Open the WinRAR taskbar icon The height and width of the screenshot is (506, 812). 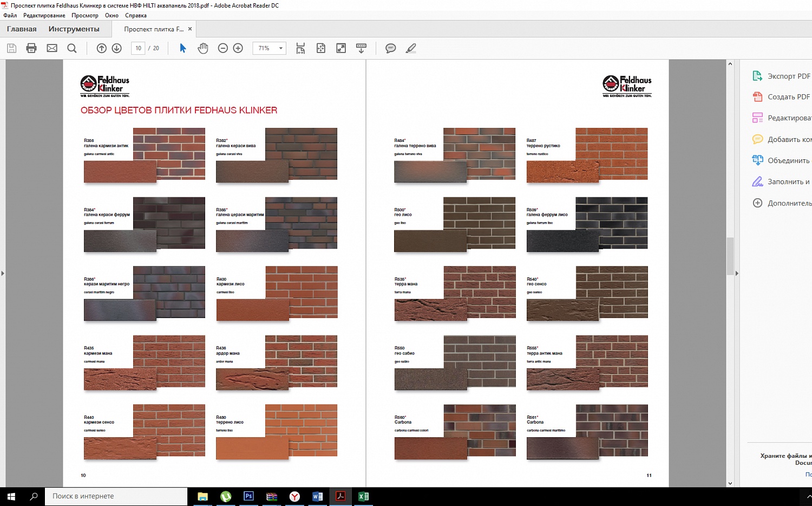tap(272, 496)
